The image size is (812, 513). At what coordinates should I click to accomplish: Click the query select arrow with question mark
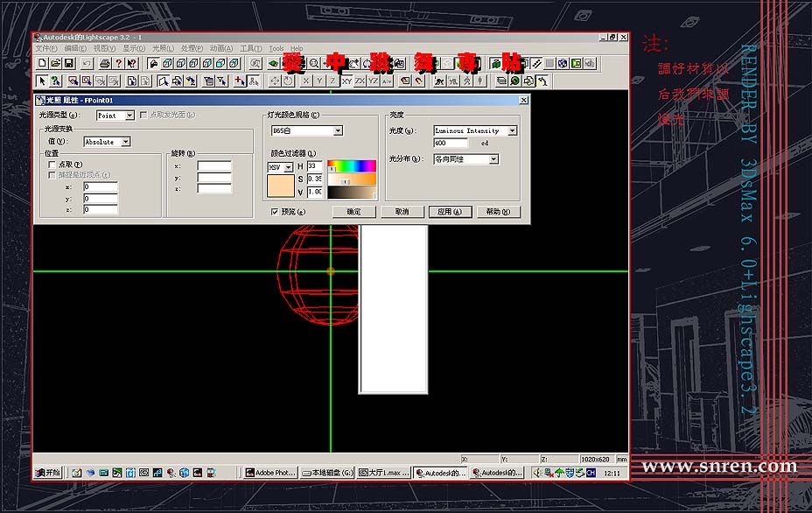click(56, 81)
